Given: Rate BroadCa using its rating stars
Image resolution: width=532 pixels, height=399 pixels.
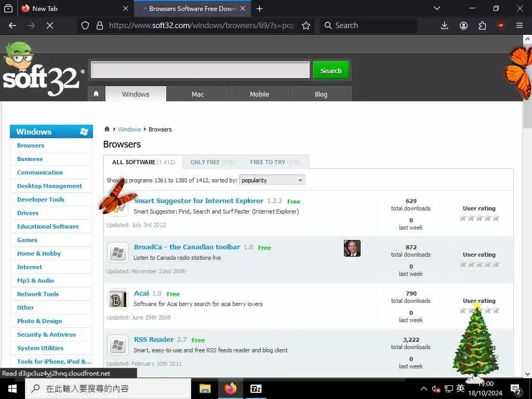Looking at the screenshot, I should [x=479, y=264].
